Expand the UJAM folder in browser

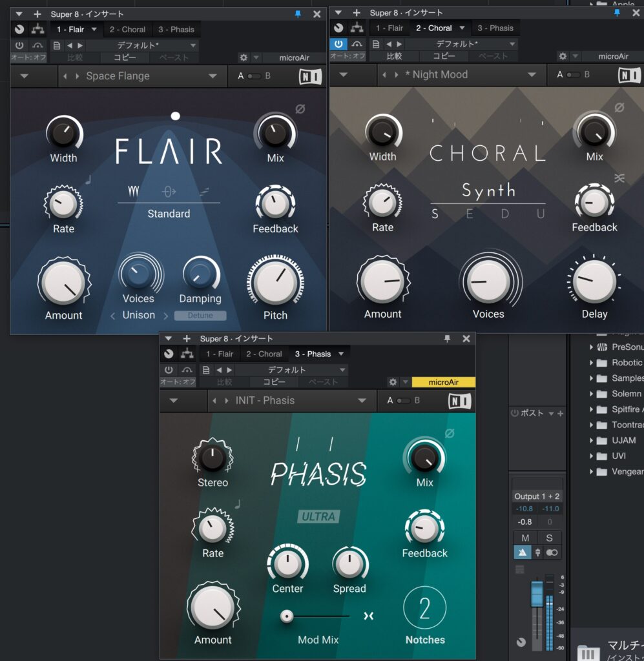(591, 440)
